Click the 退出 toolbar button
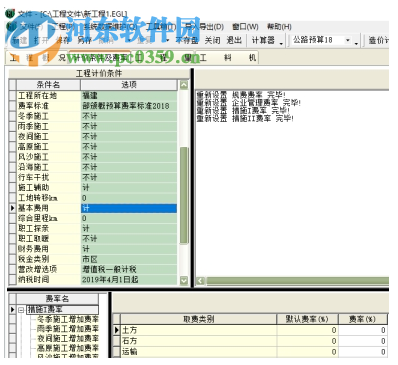 234,41
